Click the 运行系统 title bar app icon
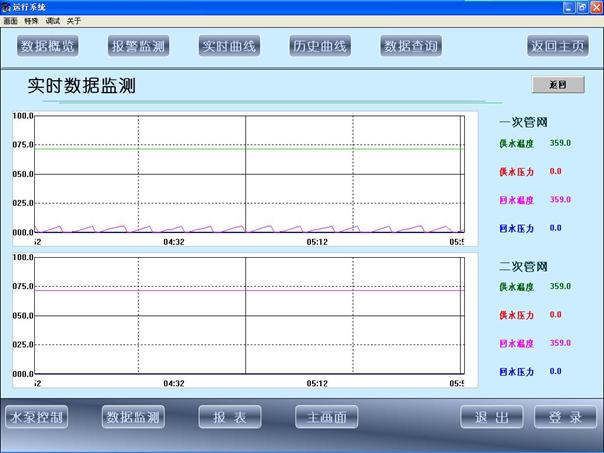The width and height of the screenshot is (604, 453). (7, 7)
